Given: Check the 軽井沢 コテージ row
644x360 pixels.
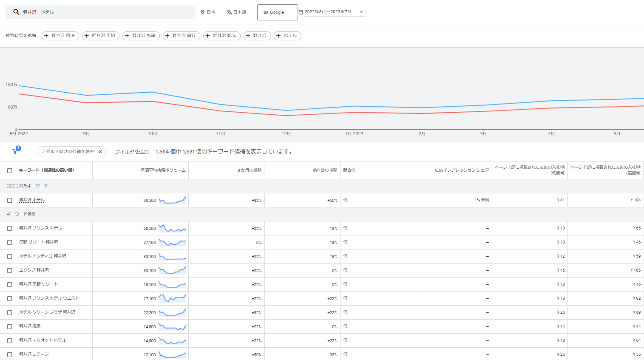Looking at the screenshot, I should (9, 354).
